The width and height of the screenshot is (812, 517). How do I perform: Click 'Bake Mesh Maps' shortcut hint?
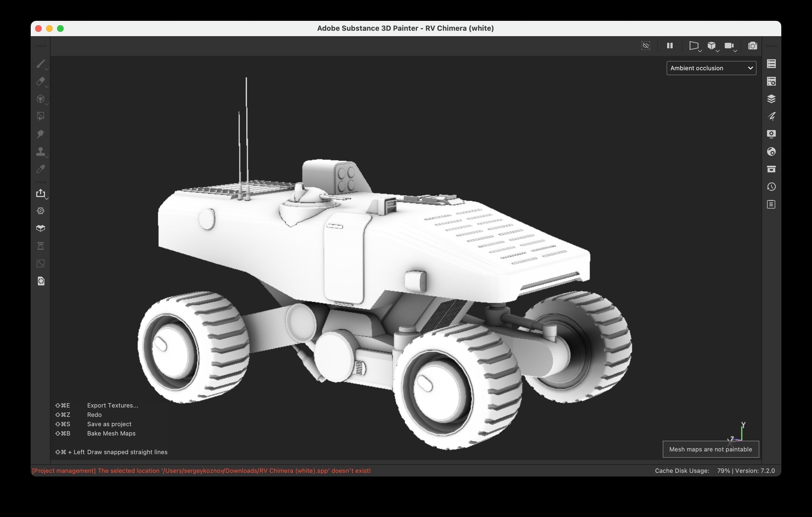pyautogui.click(x=111, y=433)
